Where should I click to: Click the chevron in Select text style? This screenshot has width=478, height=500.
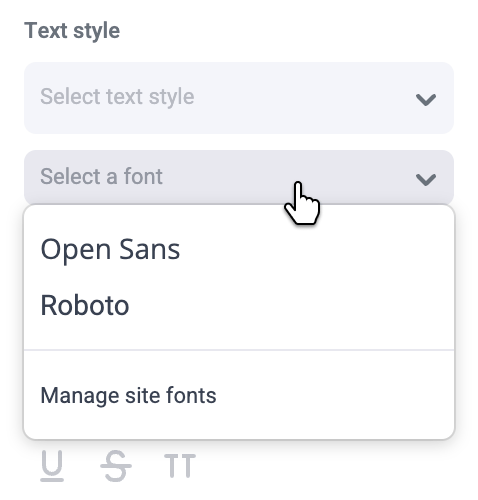[x=426, y=99]
